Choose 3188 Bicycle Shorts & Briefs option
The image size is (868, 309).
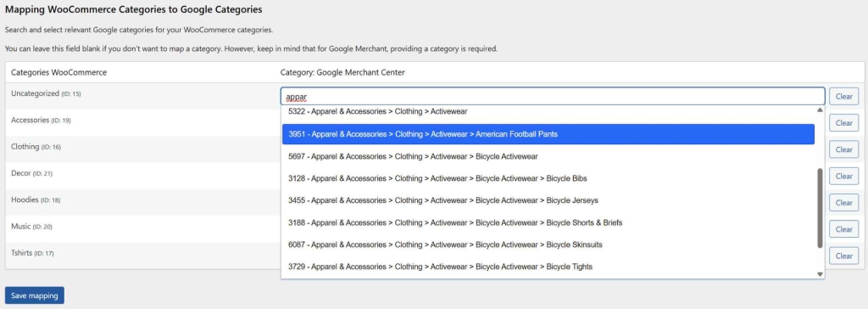[x=548, y=222]
